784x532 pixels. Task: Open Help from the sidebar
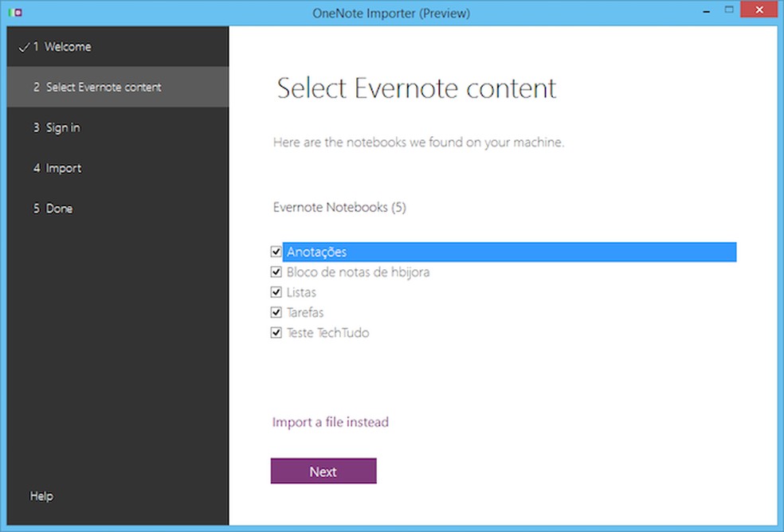(x=41, y=496)
